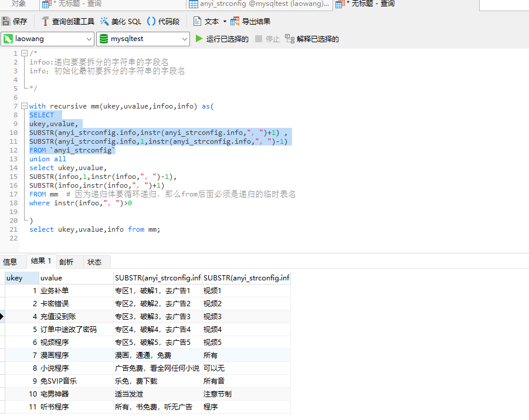Image resolution: width=529 pixels, height=420 pixels.
Task: Click the uvalue column header
Action: point(76,278)
